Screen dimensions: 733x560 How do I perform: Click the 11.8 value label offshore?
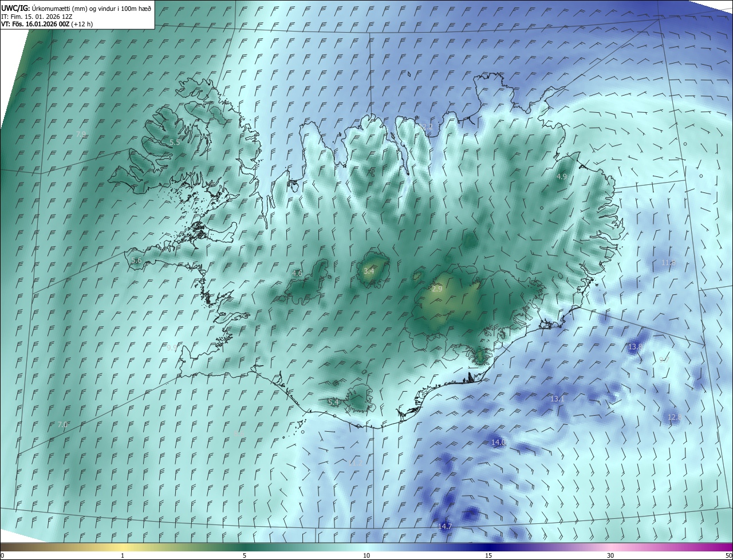[668, 263]
